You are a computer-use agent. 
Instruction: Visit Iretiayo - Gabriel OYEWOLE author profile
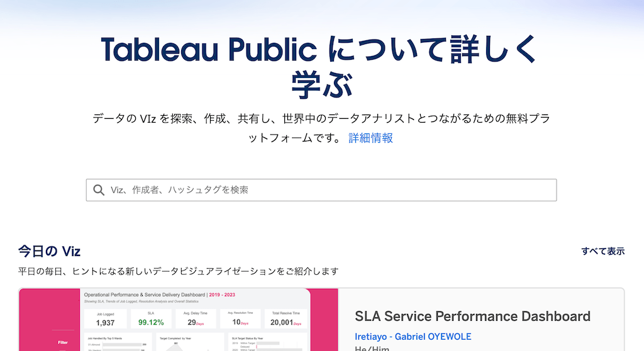point(413,337)
